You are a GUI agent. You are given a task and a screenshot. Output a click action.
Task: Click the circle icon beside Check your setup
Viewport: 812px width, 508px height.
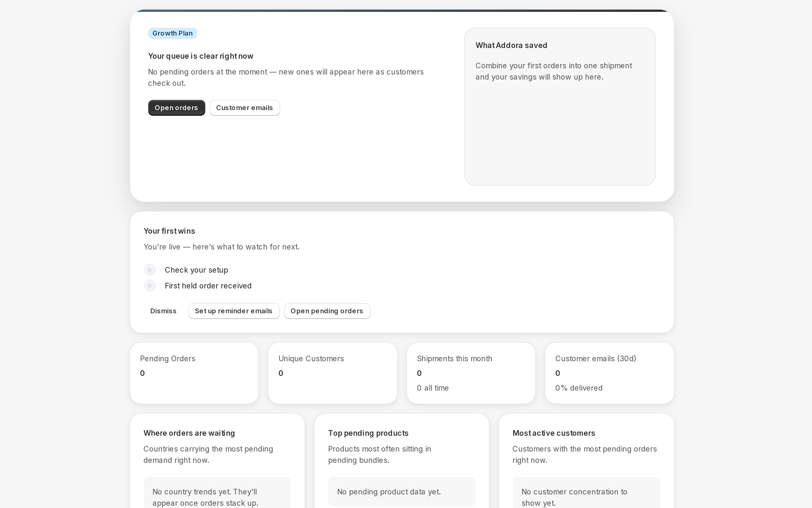[x=150, y=270]
